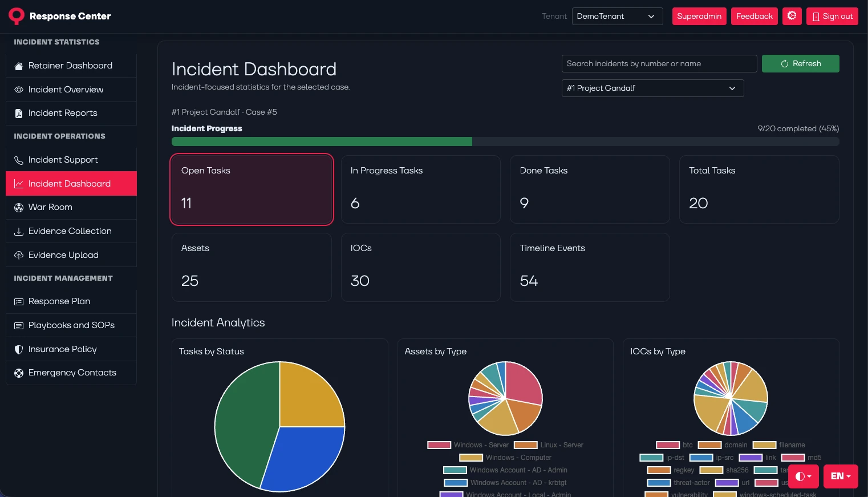Click the green Refresh button
This screenshot has width=868, height=497.
(801, 63)
